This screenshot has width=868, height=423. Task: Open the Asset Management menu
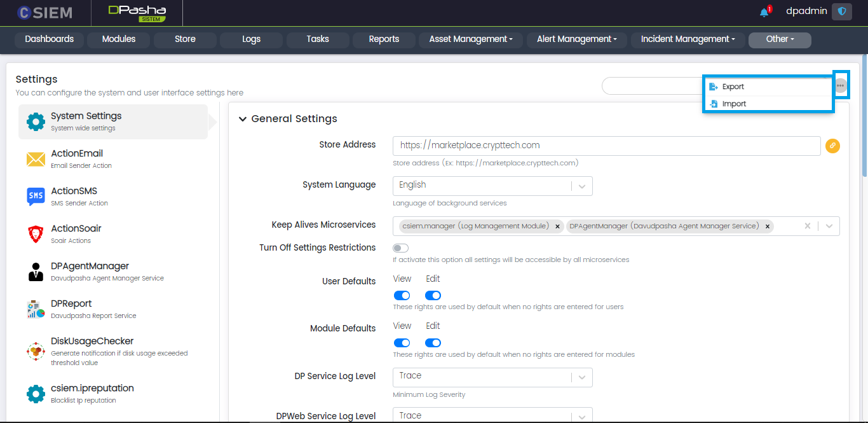tap(470, 39)
